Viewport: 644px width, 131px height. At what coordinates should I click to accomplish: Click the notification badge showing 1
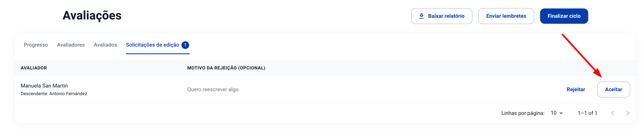pyautogui.click(x=185, y=45)
